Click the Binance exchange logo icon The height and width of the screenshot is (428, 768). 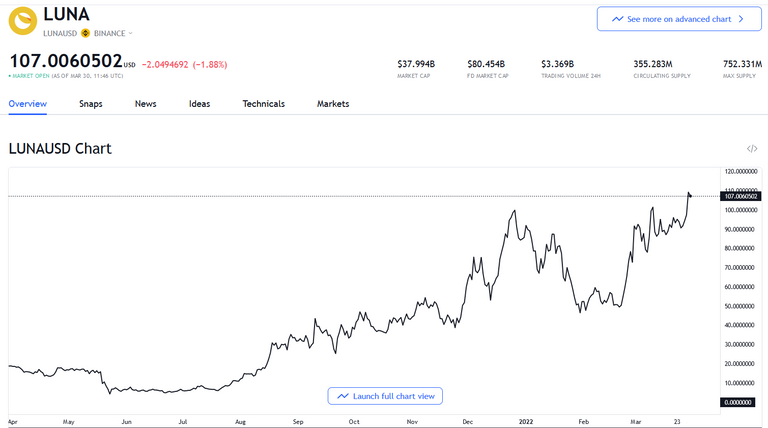pos(85,33)
